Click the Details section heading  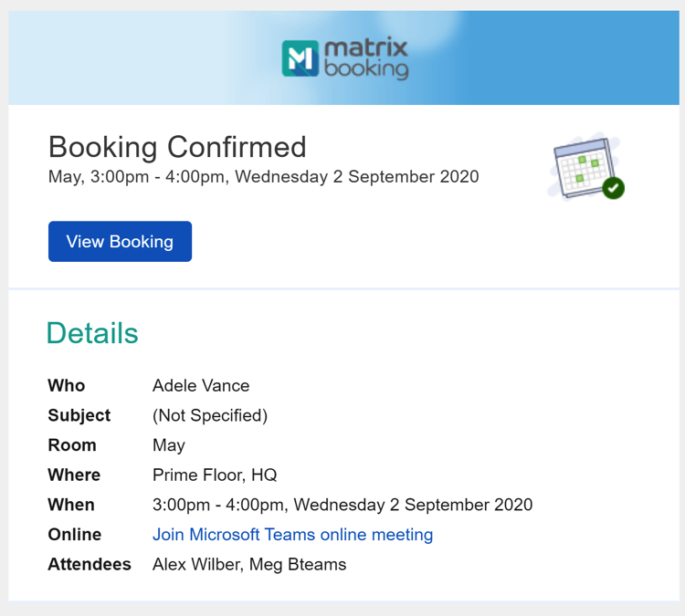tap(92, 333)
